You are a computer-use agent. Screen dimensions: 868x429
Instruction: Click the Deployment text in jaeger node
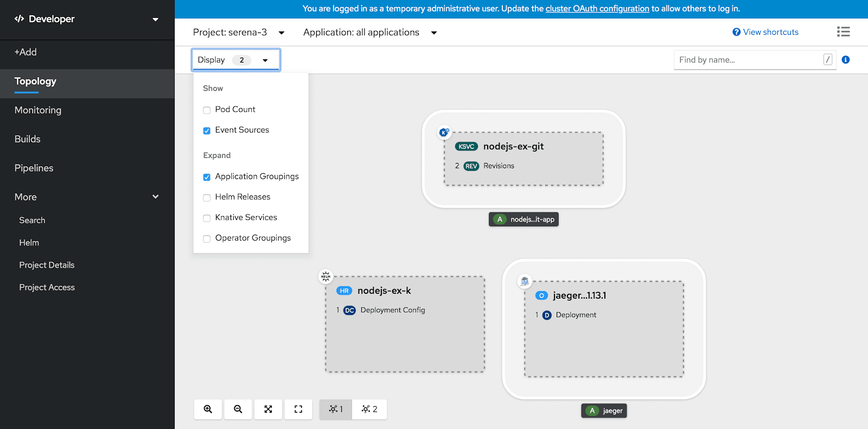(576, 316)
